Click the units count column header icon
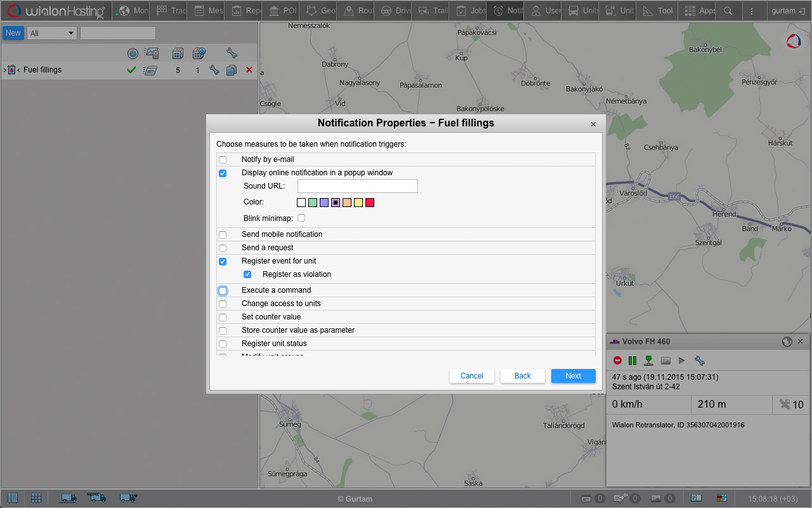Screen dimensions: 812x508 [x=178, y=53]
